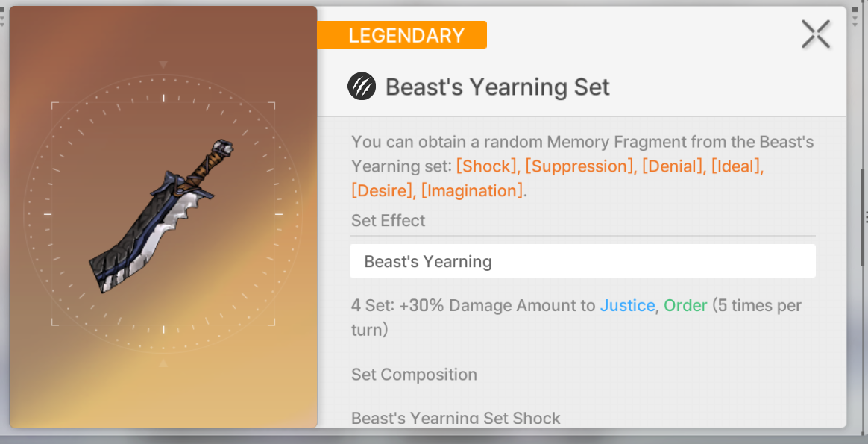The height and width of the screenshot is (444, 868).
Task: Click the Set Composition section header
Action: (x=414, y=375)
